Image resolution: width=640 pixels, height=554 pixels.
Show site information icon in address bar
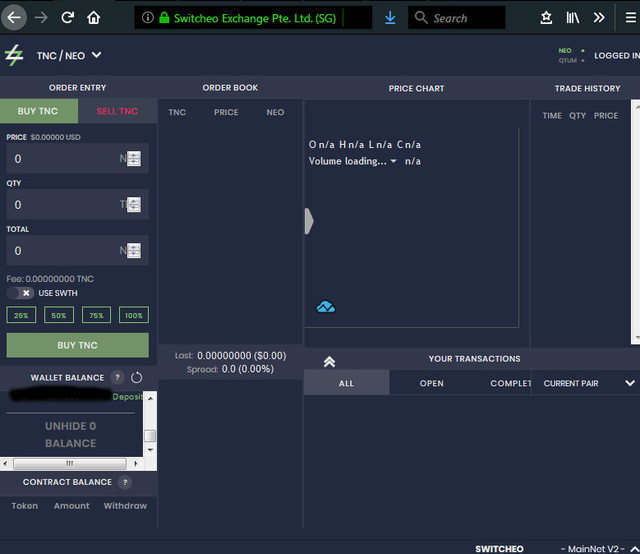point(148,18)
